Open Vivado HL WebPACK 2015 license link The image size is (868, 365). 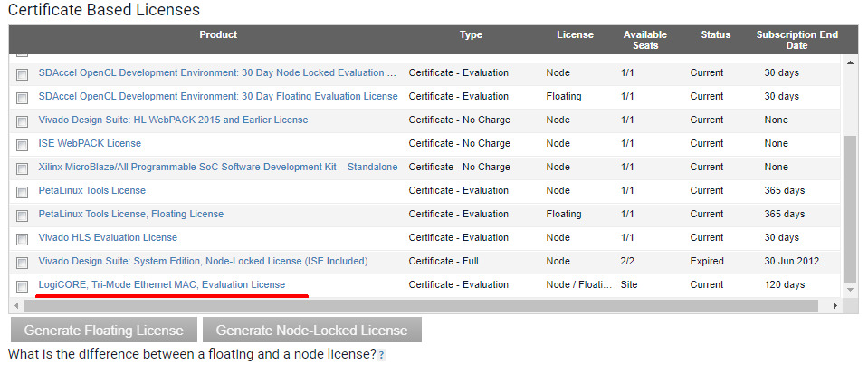(x=173, y=120)
